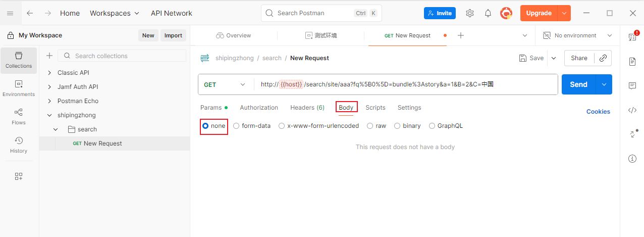The image size is (644, 237).
Task: Open the Authorization tab
Action: tap(259, 108)
